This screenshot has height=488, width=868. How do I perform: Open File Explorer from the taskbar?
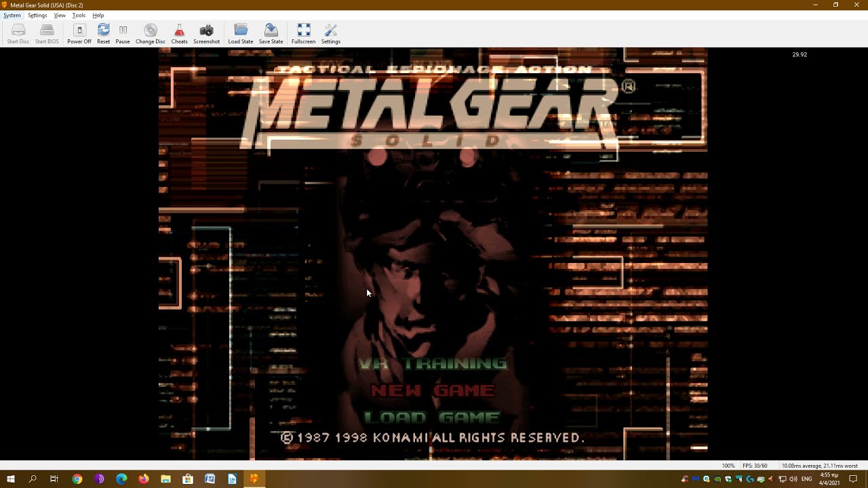[x=165, y=479]
